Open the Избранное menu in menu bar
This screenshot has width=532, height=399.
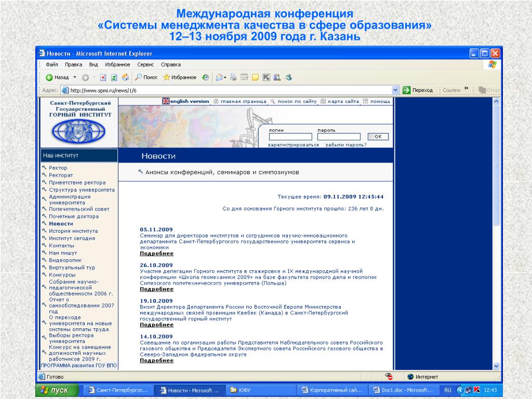pyautogui.click(x=117, y=64)
